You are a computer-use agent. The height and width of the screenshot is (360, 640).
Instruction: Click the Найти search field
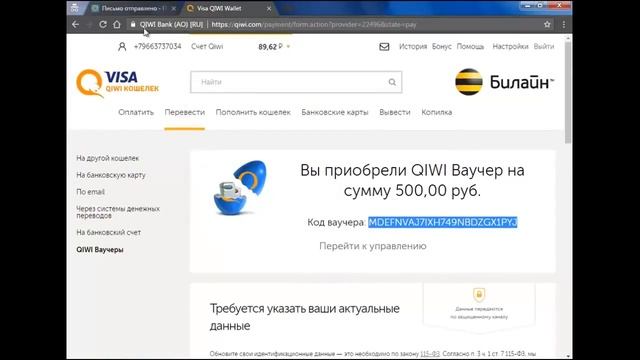click(296, 82)
